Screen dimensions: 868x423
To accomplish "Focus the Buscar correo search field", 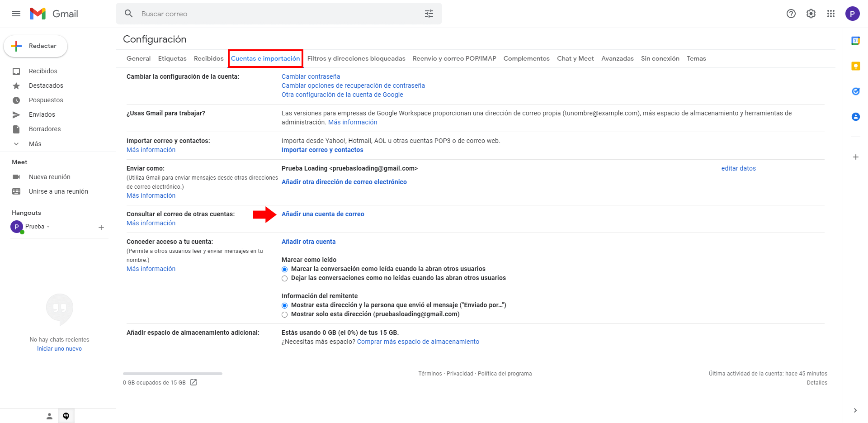I will 278,14.
